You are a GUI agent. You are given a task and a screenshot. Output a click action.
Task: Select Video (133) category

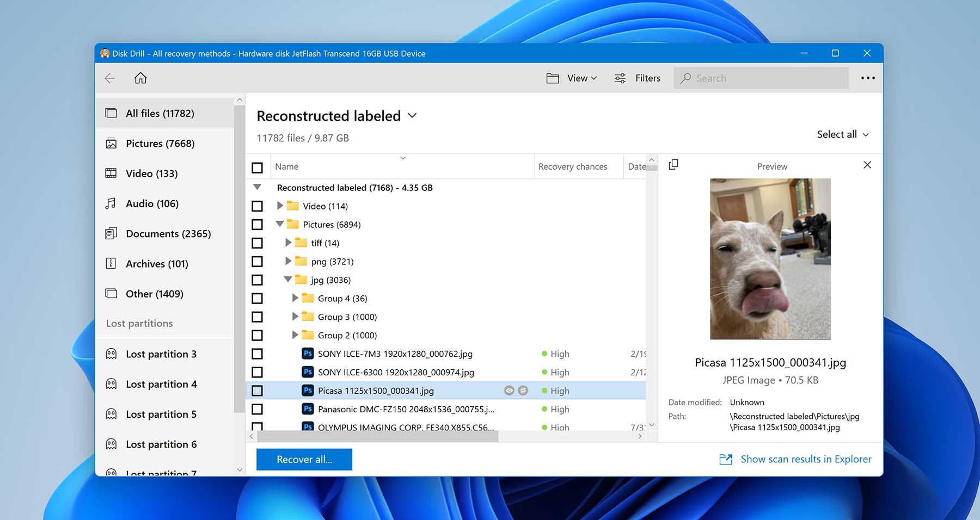[165, 174]
